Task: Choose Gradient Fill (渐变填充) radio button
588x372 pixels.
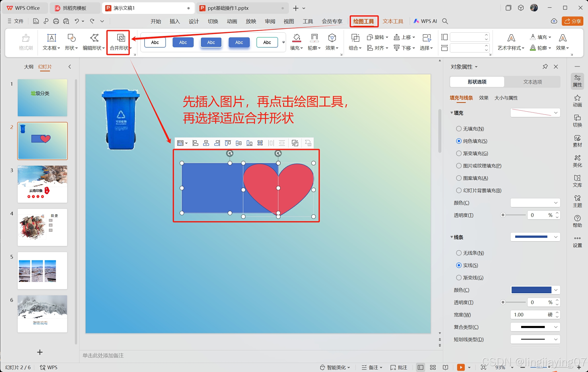Action: (x=459, y=153)
